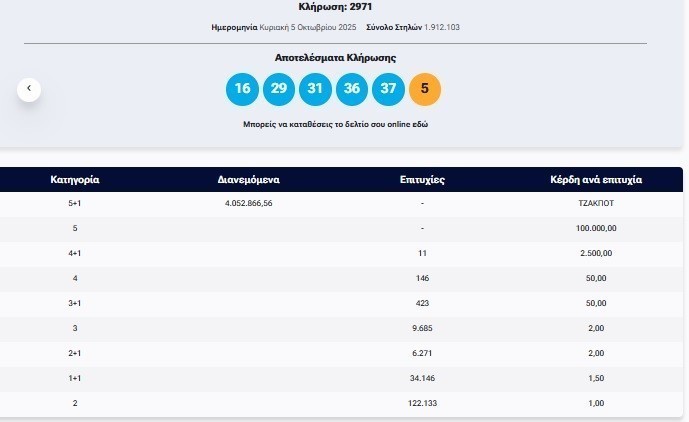Select the 5+1 category row
This screenshot has width=689, height=422.
tap(75, 203)
